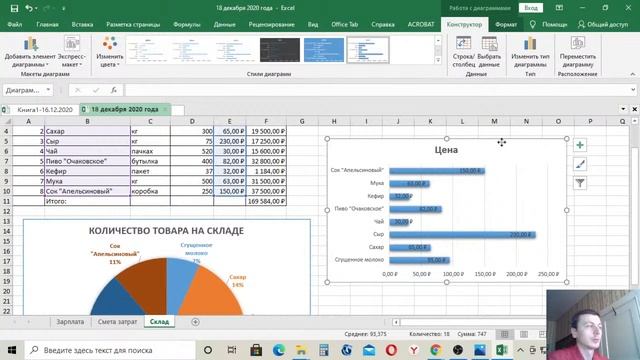Switch to Зарплата sheet
This screenshot has width=640, height=360.
[70, 322]
